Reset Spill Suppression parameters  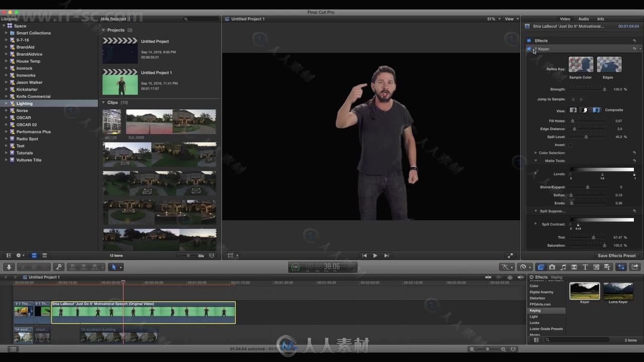tap(634, 211)
